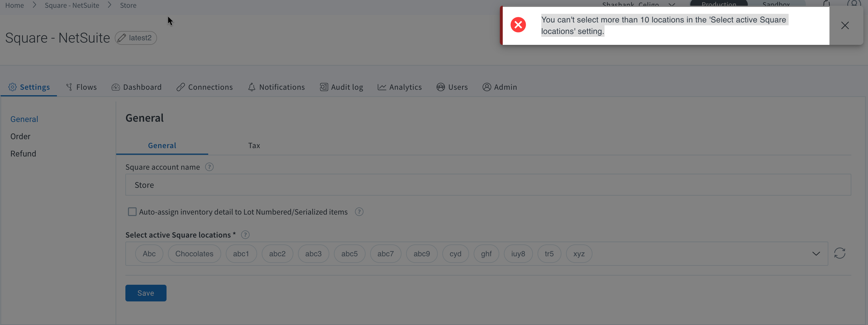
Task: Open help for Select active Square locations
Action: pyautogui.click(x=245, y=235)
